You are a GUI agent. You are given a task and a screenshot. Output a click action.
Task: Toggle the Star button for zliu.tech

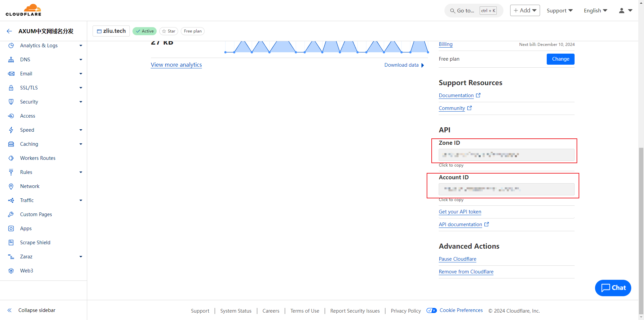(x=169, y=31)
